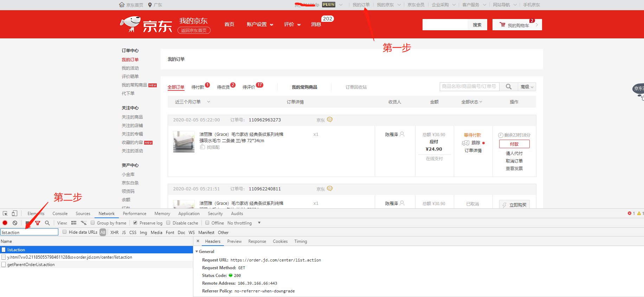Click the 跟踪 tracking icon

click(x=465, y=143)
